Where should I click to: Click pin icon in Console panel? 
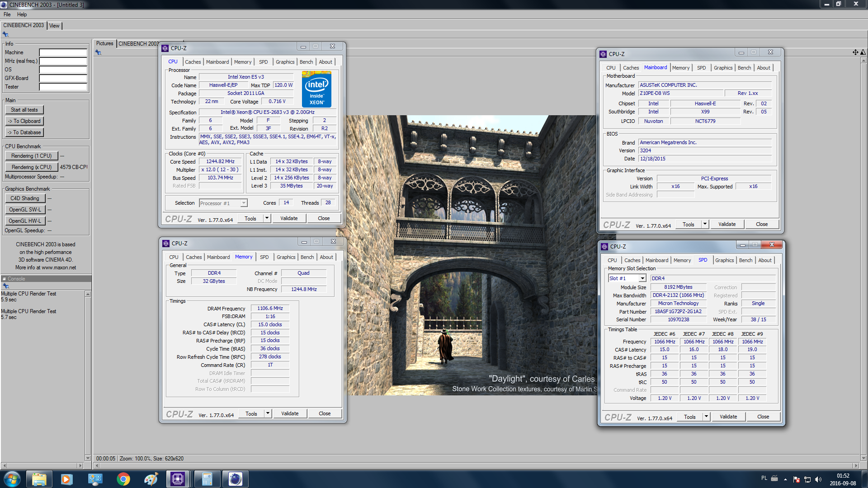pos(6,286)
